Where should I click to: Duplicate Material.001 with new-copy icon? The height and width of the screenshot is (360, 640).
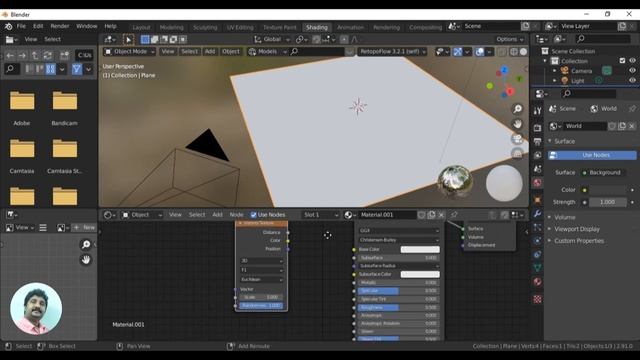tap(431, 215)
